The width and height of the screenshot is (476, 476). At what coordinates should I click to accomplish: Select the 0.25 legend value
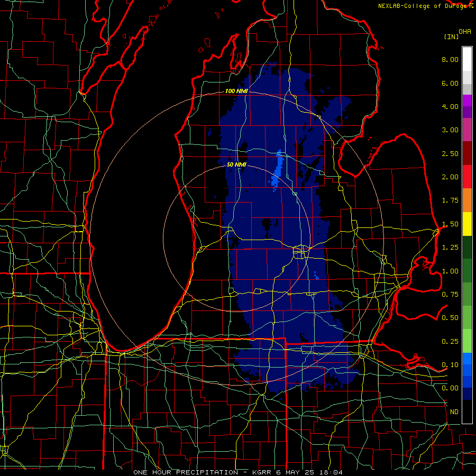pos(450,342)
